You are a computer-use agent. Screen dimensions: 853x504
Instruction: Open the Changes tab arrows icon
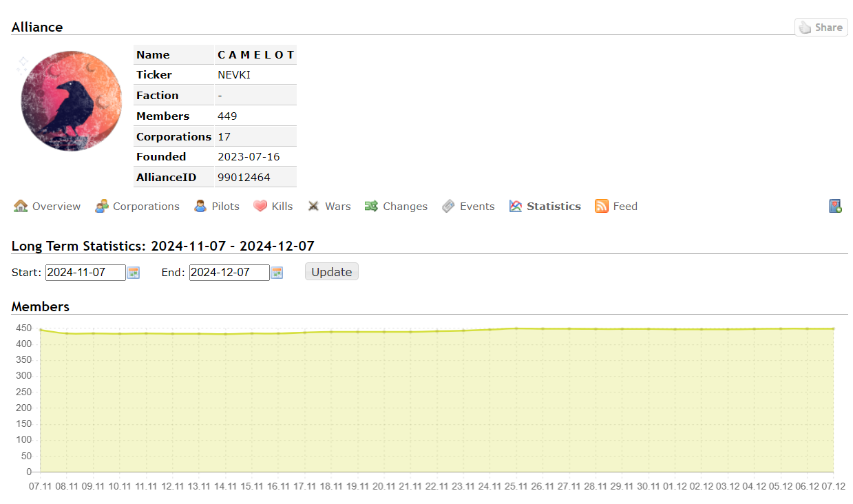coord(372,206)
